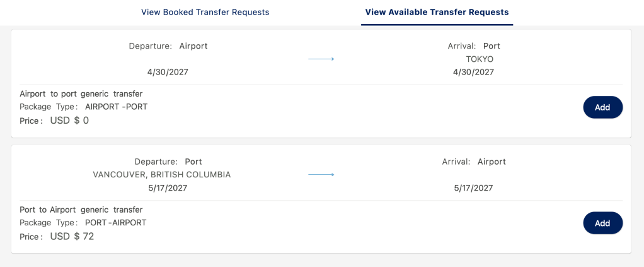Switch to View Booked Transfer Requests tab
644x267 pixels.
(x=205, y=12)
